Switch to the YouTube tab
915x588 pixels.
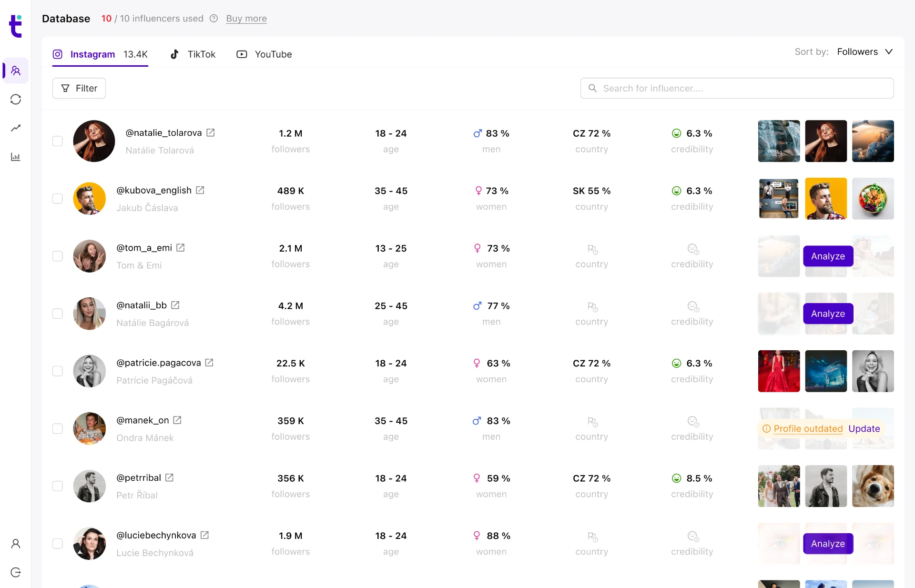point(264,54)
